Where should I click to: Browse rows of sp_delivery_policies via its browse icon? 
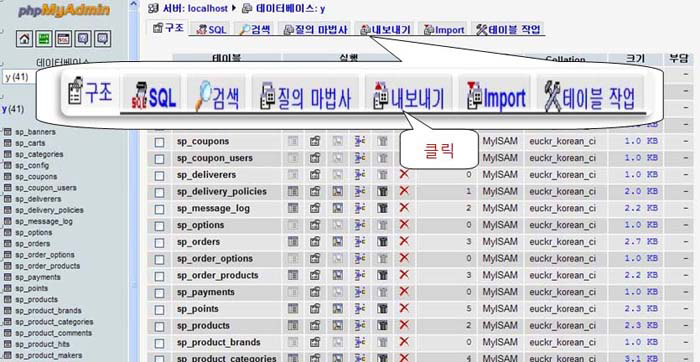click(293, 191)
